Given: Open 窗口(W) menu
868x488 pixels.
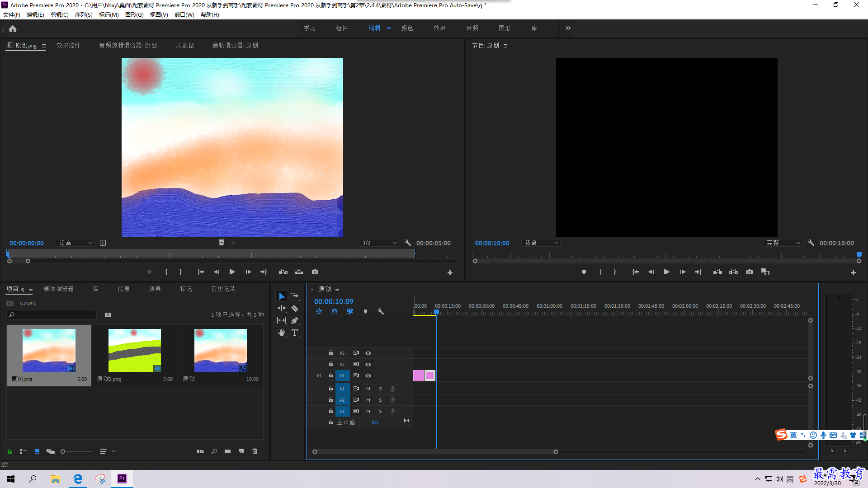Looking at the screenshot, I should (x=184, y=15).
